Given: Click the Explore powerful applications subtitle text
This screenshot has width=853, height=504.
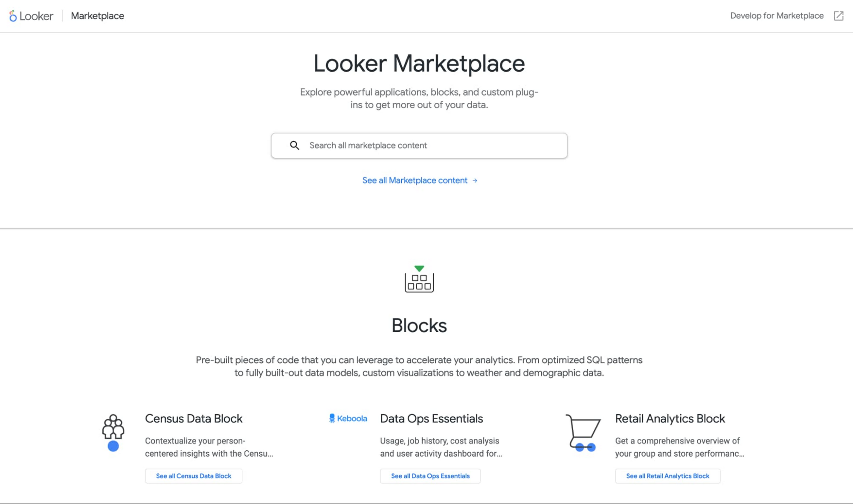Looking at the screenshot, I should coord(419,98).
